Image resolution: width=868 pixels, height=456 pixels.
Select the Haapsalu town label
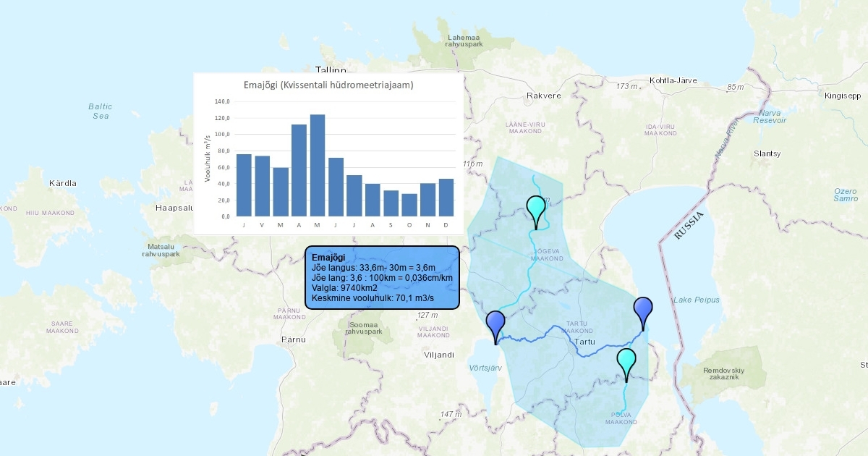pyautogui.click(x=171, y=207)
